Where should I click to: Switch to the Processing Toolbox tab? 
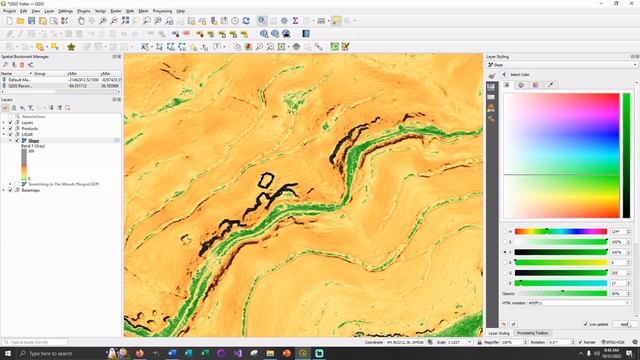[532, 333]
